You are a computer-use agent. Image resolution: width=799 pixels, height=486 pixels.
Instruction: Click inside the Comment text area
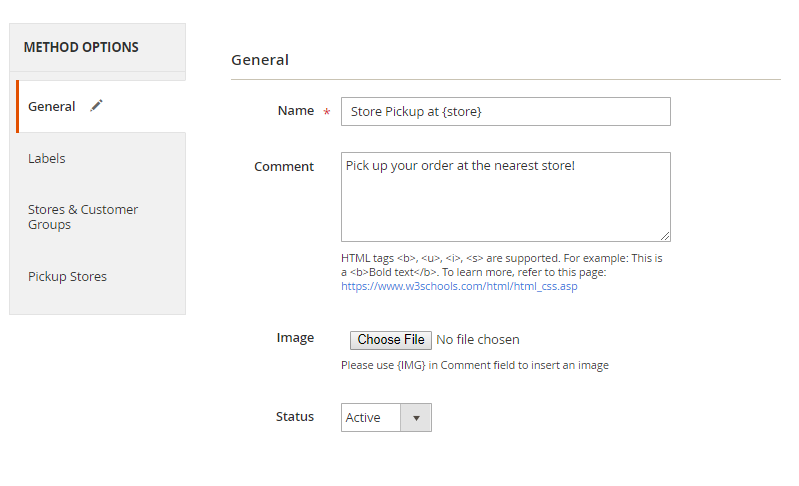[505, 197]
